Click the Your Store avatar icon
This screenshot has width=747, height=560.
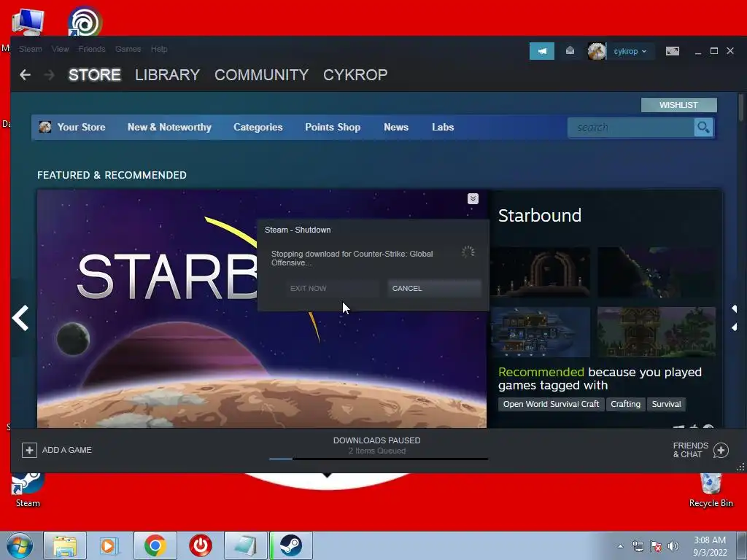coord(45,127)
